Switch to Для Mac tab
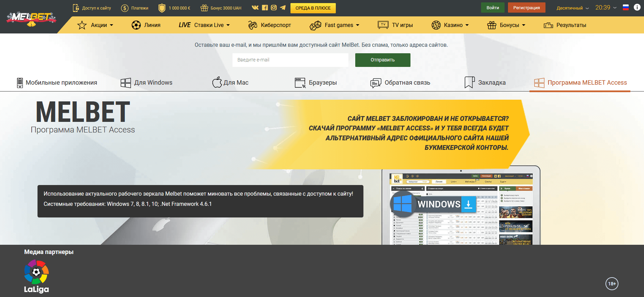 point(230,83)
